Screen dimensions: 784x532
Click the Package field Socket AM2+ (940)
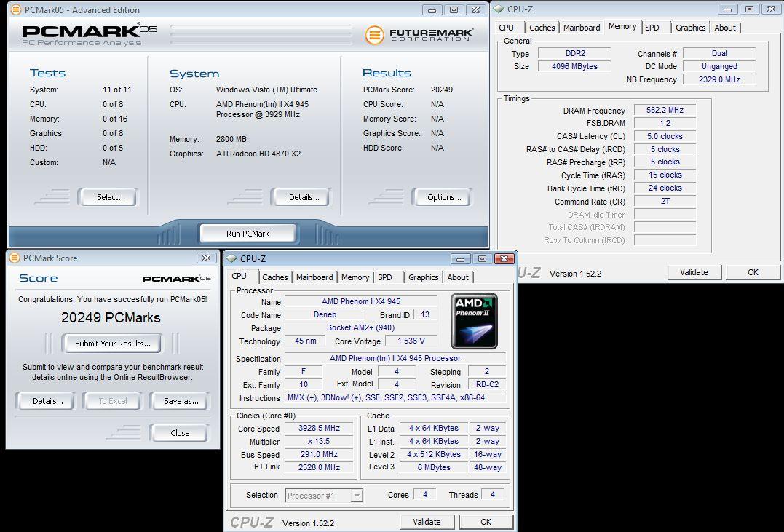point(360,328)
